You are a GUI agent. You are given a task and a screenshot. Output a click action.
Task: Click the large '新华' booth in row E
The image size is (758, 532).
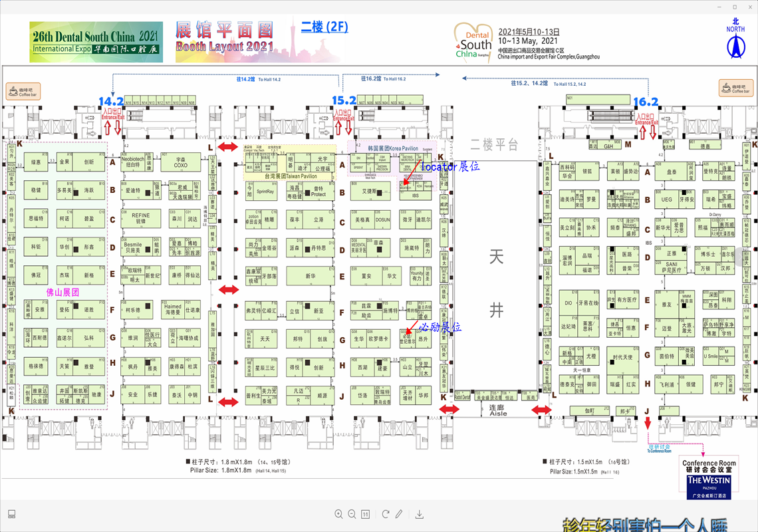pyautogui.click(x=311, y=276)
